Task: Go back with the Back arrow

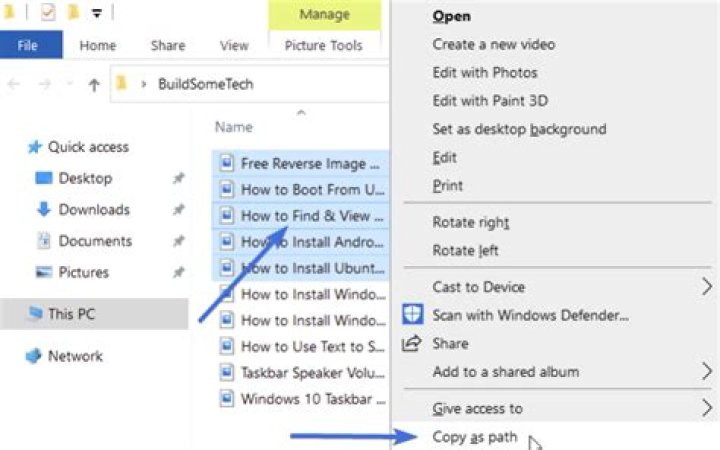Action: (13, 84)
